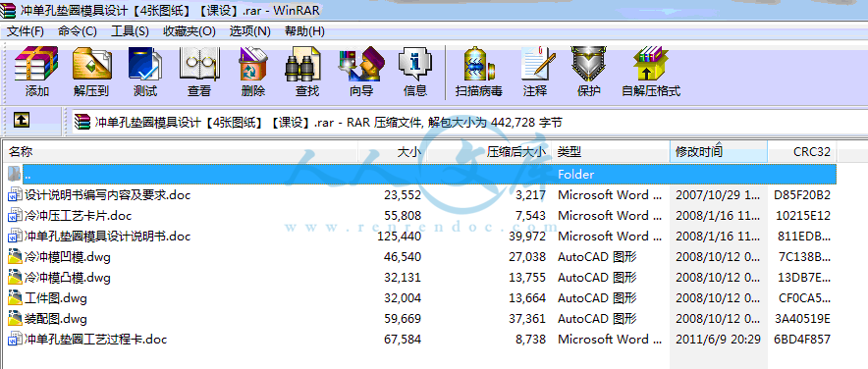
Task: Open the 文件(F) menu
Action: click(x=26, y=31)
